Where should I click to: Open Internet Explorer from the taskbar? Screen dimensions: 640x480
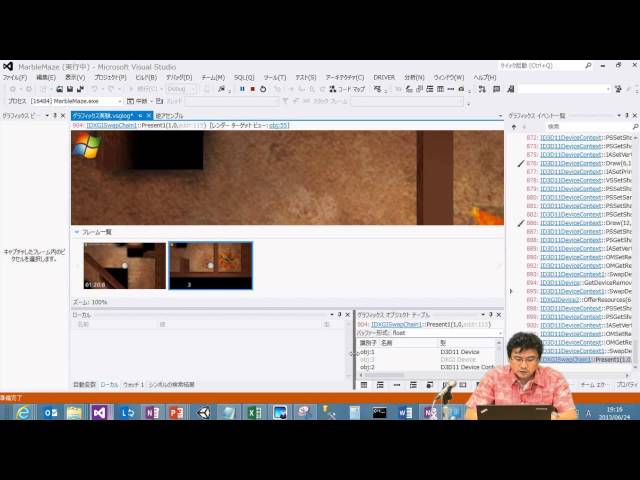point(23,413)
